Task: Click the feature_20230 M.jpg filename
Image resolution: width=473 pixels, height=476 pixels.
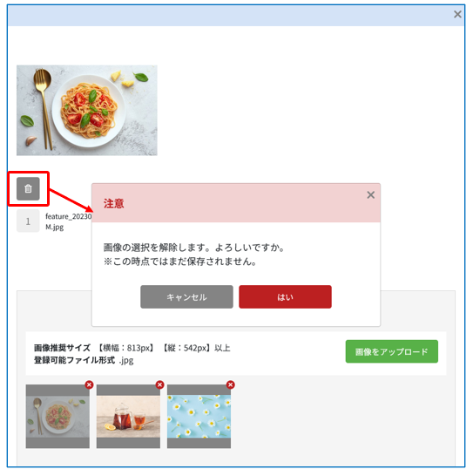Action: (69, 221)
